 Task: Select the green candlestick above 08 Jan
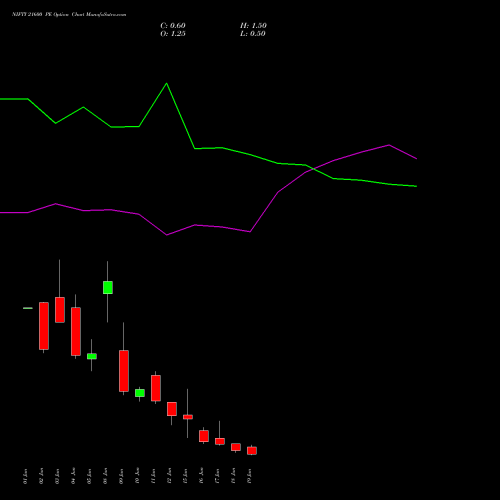(x=108, y=287)
